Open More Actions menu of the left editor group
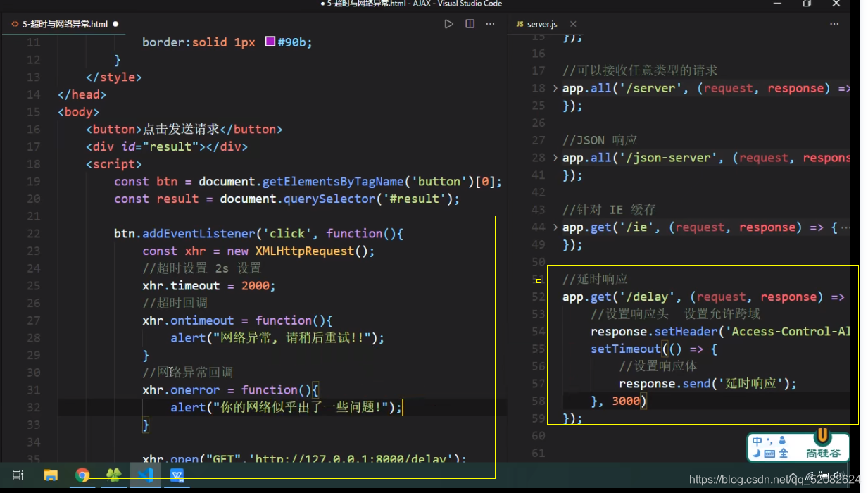The height and width of the screenshot is (493, 868). [491, 24]
